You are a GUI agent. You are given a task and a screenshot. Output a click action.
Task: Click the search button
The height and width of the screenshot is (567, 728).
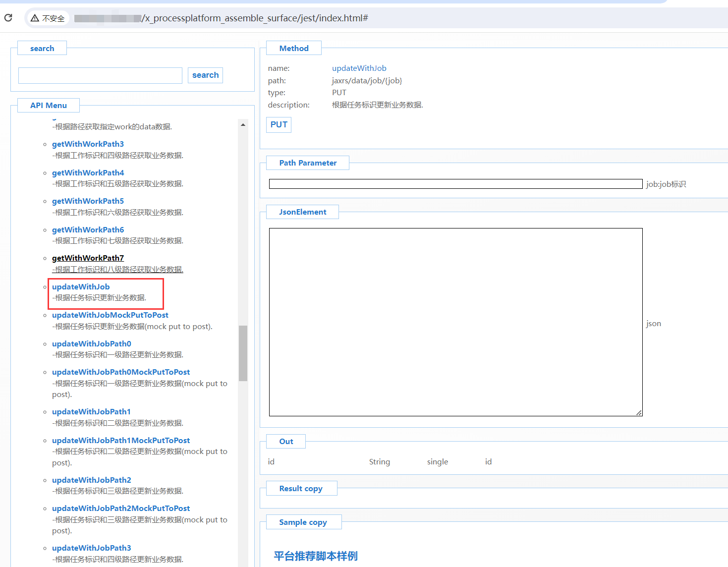coord(205,75)
